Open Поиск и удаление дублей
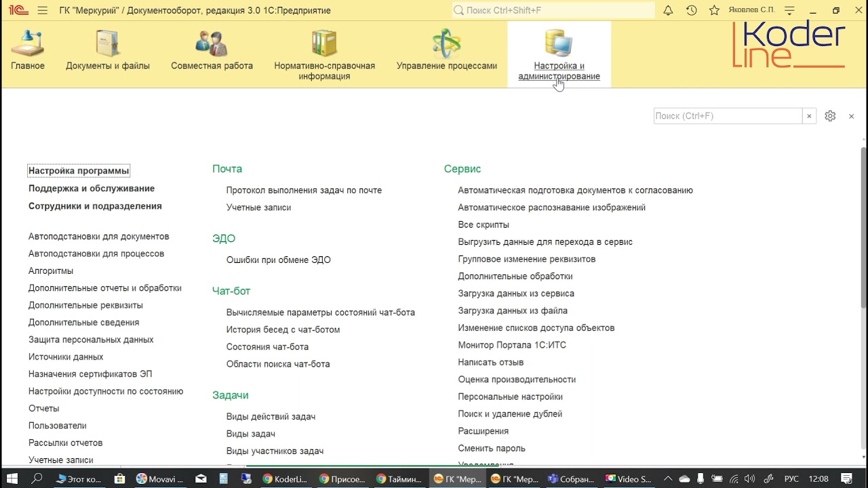Image resolution: width=868 pixels, height=488 pixels. coord(510,414)
